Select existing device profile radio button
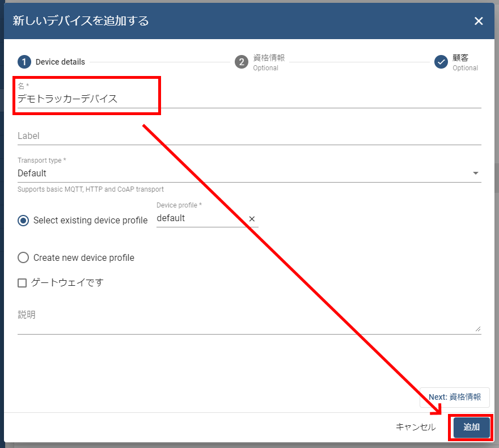 23,220
